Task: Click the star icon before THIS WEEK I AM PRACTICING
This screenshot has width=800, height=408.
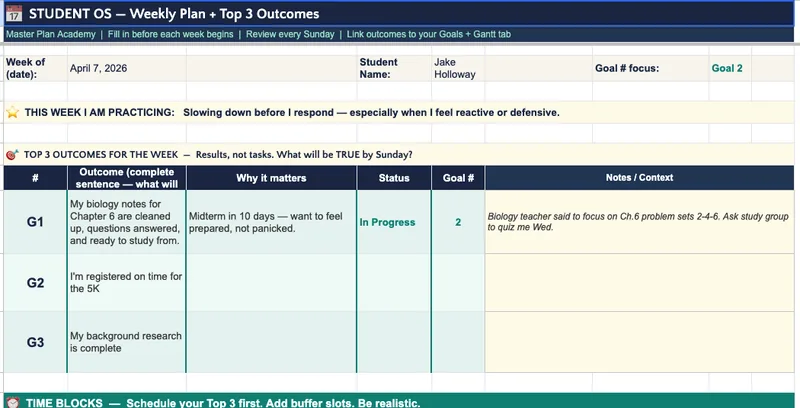Action: pyautogui.click(x=12, y=112)
